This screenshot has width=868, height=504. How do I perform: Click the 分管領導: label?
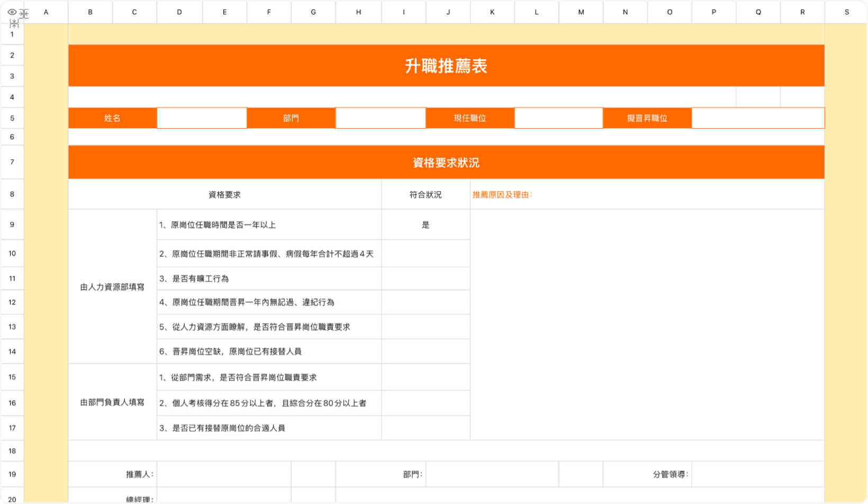tap(671, 474)
